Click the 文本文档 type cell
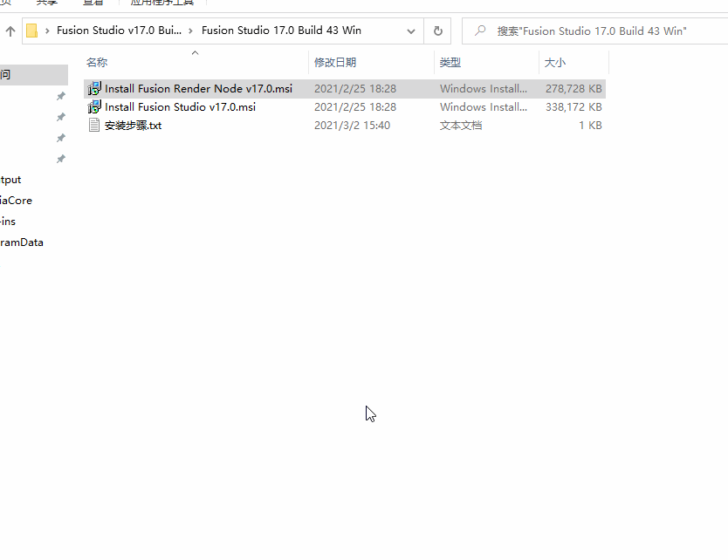The width and height of the screenshot is (728, 560). tap(461, 126)
